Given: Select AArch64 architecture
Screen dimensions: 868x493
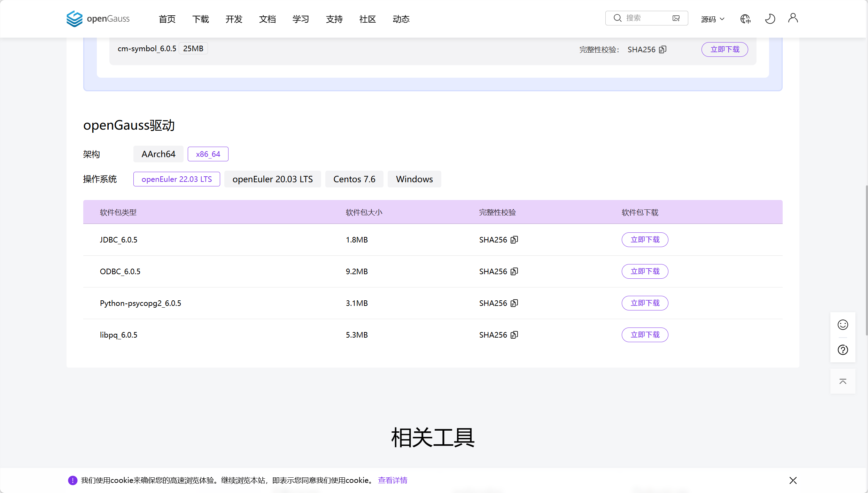Looking at the screenshot, I should [158, 154].
